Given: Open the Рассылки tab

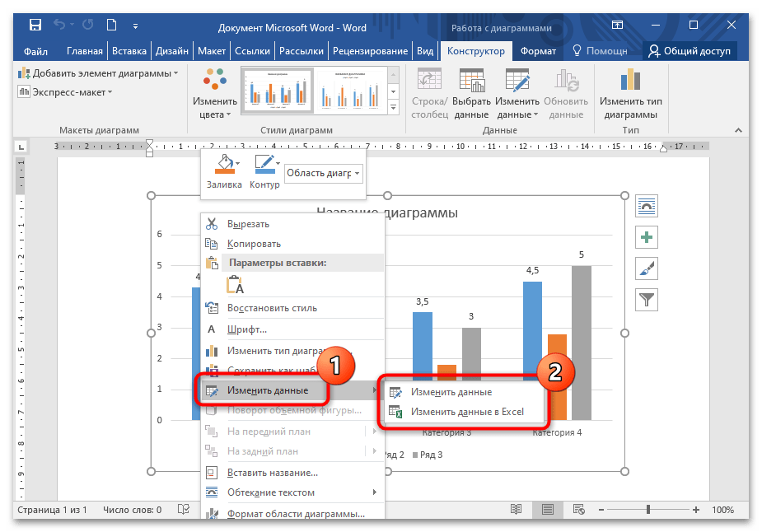Looking at the screenshot, I should [x=302, y=51].
